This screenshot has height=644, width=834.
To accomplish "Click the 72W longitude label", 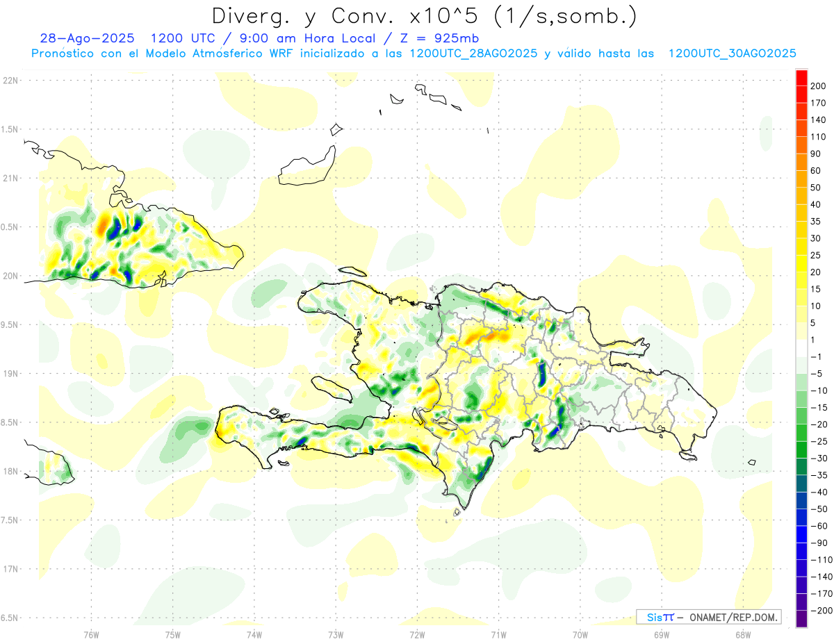I will pyautogui.click(x=417, y=634).
